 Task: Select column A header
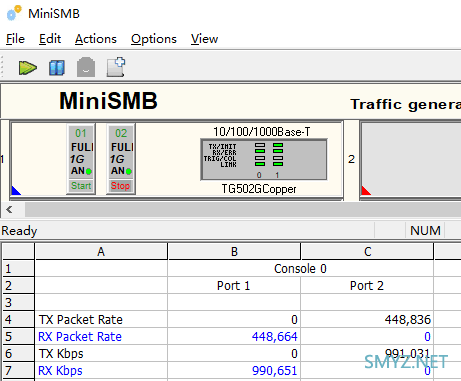101,251
